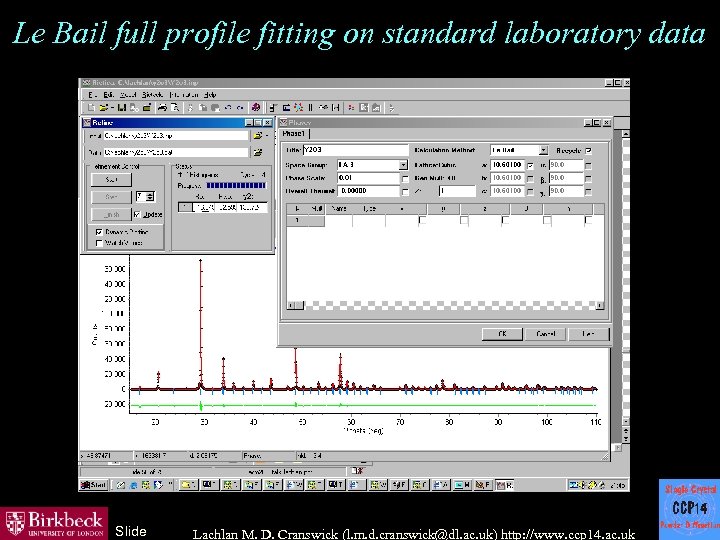720x540 pixels.
Task: Browse for data file in Refine window
Action: (258, 152)
